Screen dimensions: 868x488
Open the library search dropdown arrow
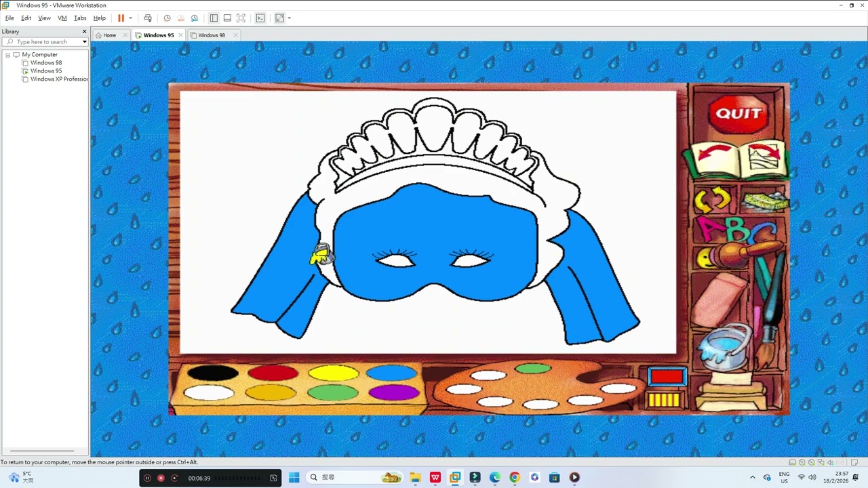(x=84, y=42)
